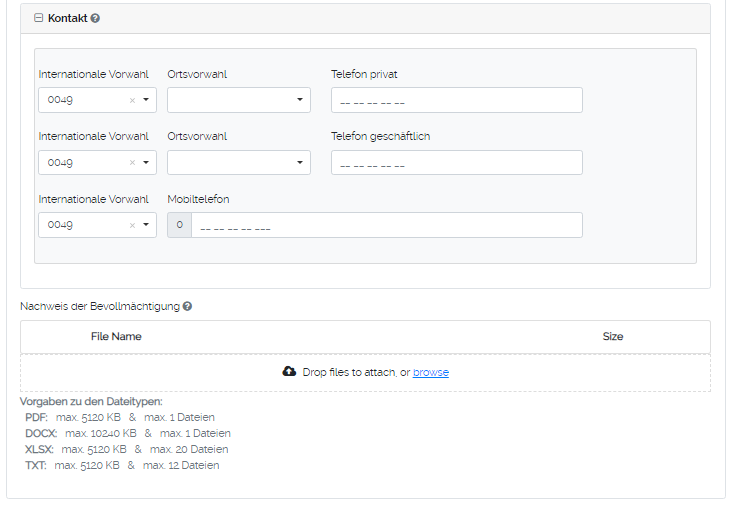Click the 0 prefix box before Mobiltelefon

point(179,226)
